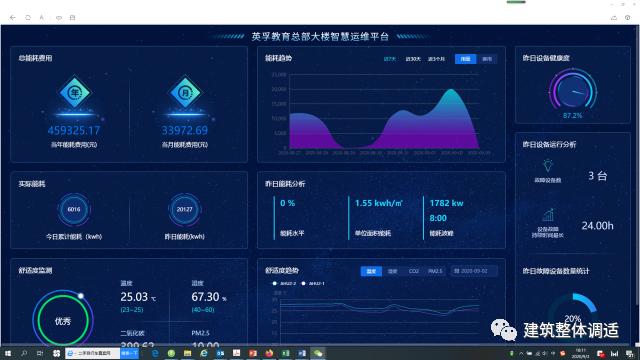Click the browser refresh icon

click(28, 18)
